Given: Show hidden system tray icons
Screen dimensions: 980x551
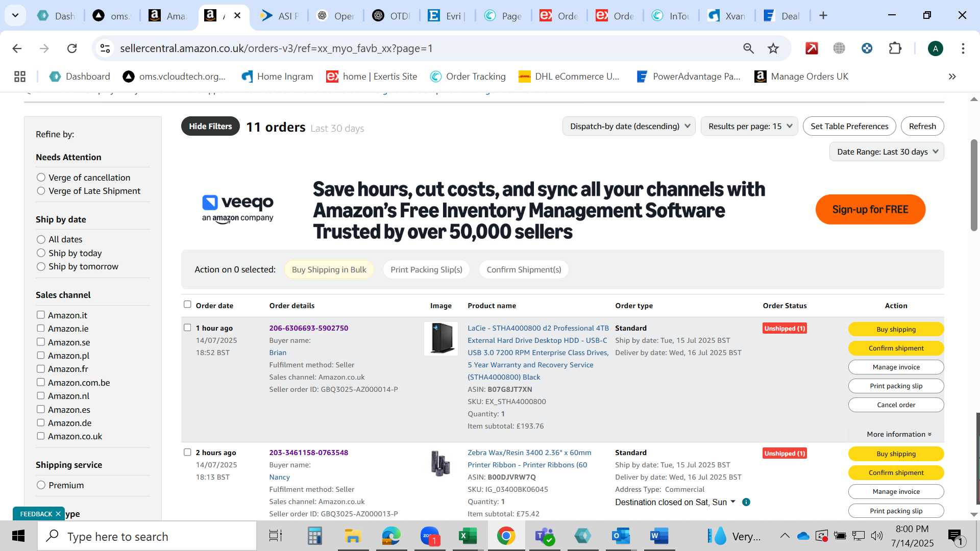Looking at the screenshot, I should click(785, 536).
